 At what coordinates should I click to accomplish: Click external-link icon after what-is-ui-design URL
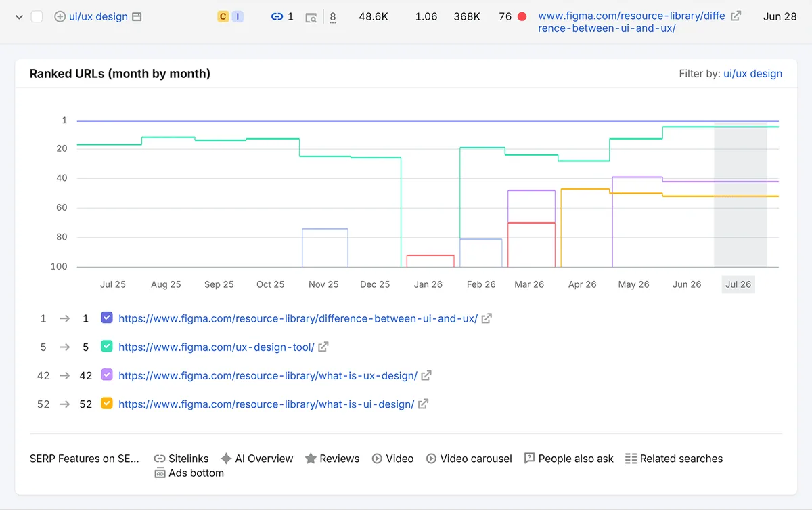coord(423,404)
